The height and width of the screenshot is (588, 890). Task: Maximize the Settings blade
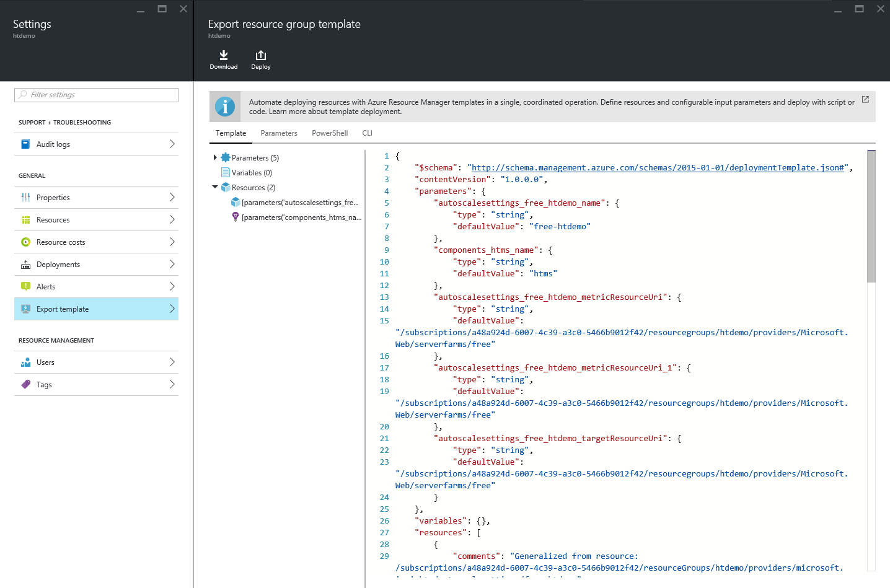click(x=162, y=9)
